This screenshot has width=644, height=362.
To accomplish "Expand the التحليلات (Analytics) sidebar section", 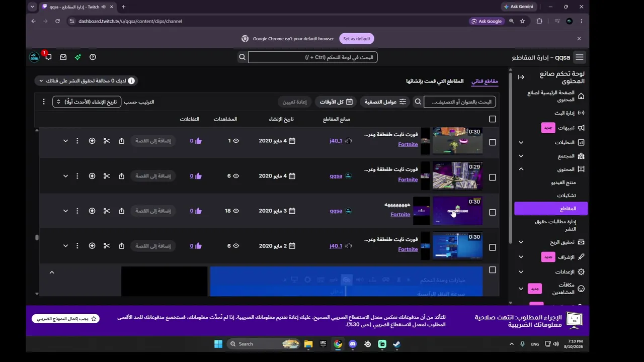I will [521, 143].
